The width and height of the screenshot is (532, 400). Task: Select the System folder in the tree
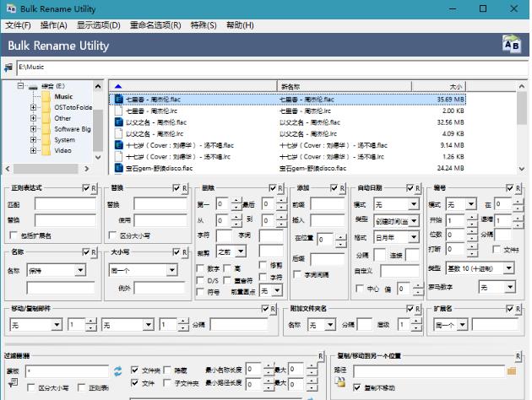64,139
